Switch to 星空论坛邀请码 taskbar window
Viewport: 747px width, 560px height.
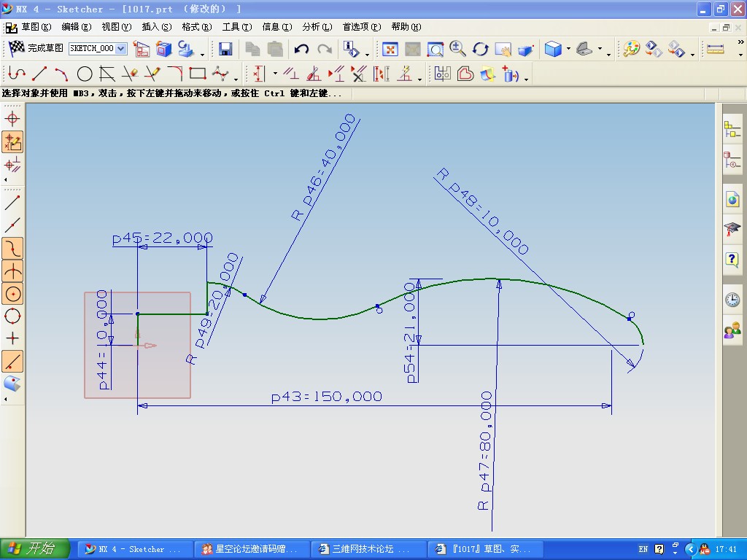click(x=252, y=549)
